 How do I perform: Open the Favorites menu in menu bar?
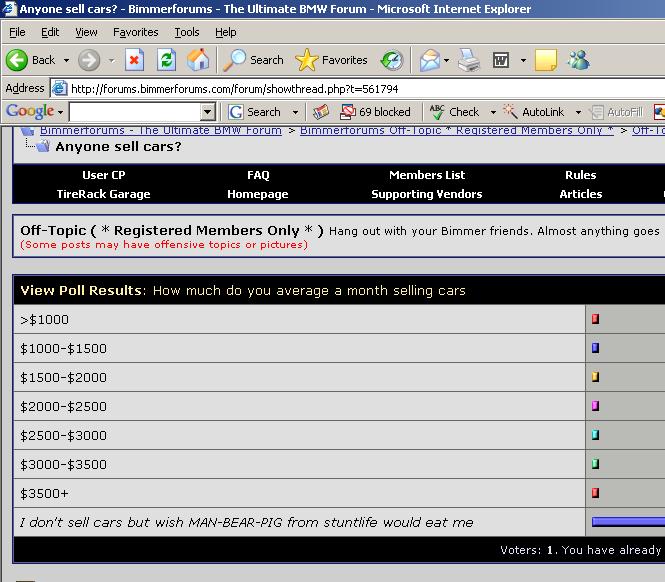(135, 32)
